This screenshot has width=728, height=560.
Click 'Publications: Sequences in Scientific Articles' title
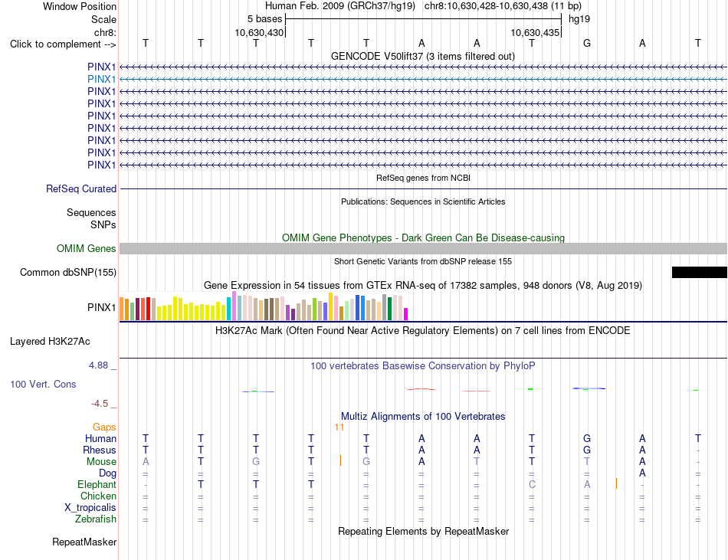coord(423,201)
